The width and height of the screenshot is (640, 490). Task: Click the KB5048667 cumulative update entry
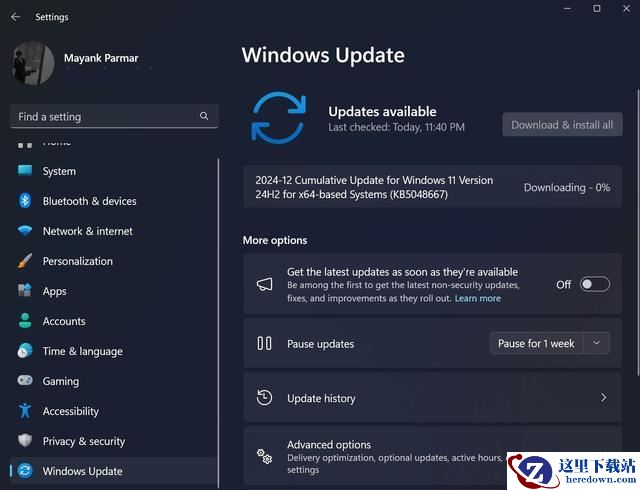click(x=433, y=187)
